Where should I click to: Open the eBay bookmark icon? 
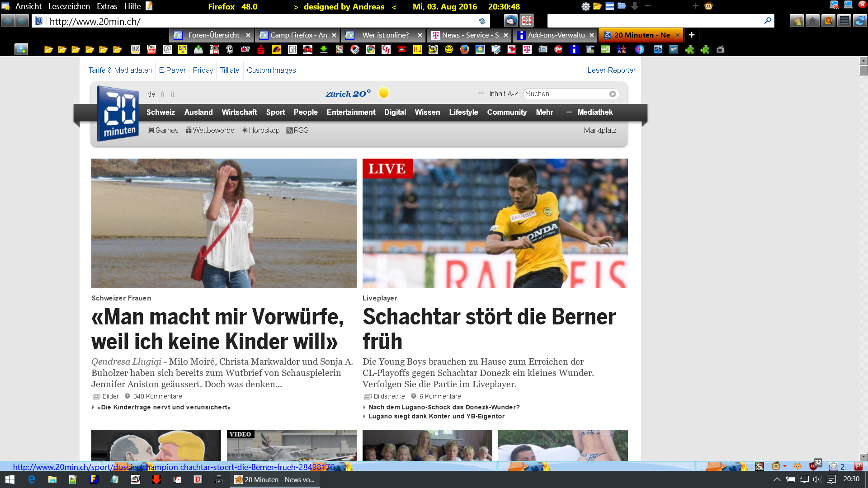(245, 49)
